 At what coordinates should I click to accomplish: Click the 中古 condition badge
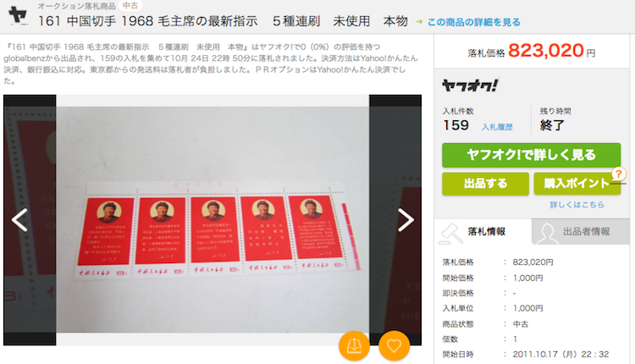click(x=130, y=6)
